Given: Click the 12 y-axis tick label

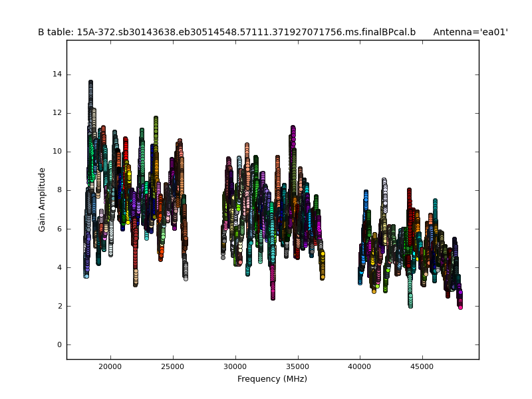Looking at the screenshot, I should [58, 113].
